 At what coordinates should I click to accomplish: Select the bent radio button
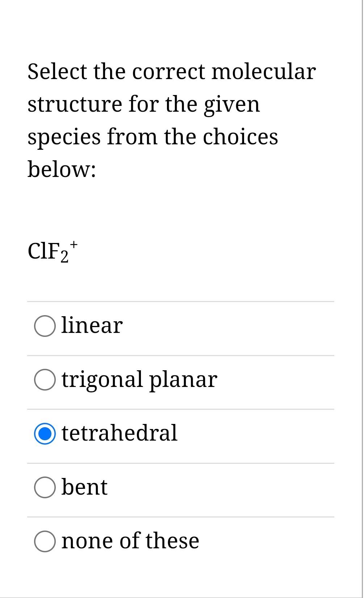(45, 487)
